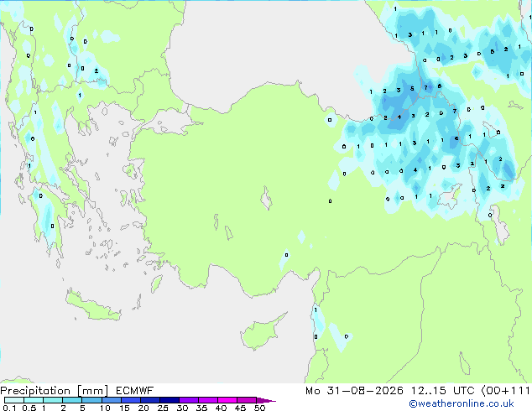The height and width of the screenshot is (411, 532).
Task: Pick the 2 to 5 mm legend swatch
Action: point(72,400)
